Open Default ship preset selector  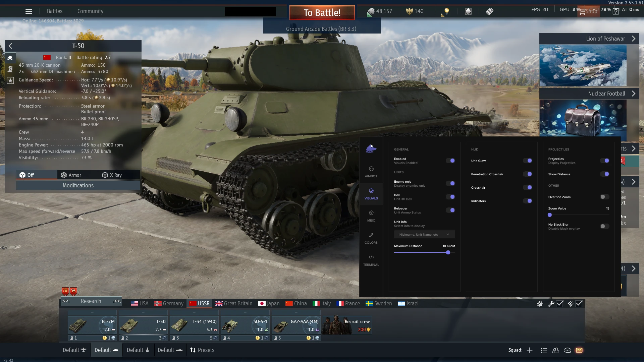[x=170, y=350]
